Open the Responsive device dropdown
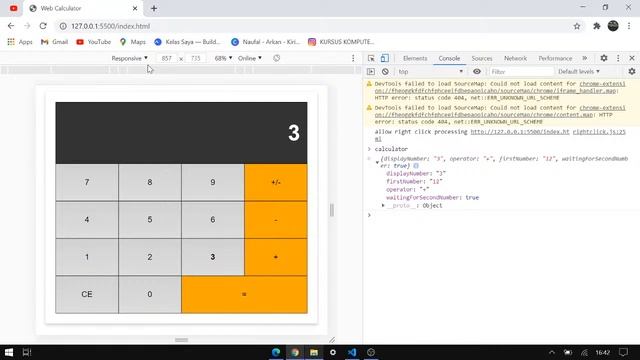640x360 pixels. tap(129, 58)
